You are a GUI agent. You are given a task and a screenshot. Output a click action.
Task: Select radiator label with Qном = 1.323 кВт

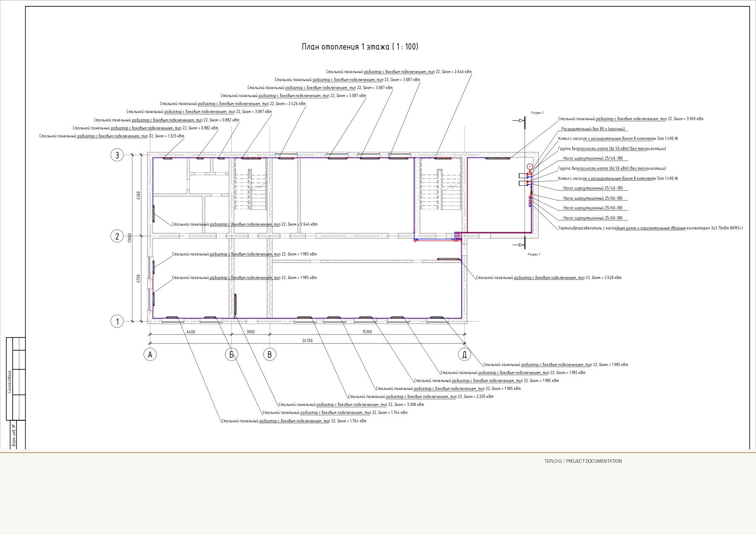click(x=112, y=136)
